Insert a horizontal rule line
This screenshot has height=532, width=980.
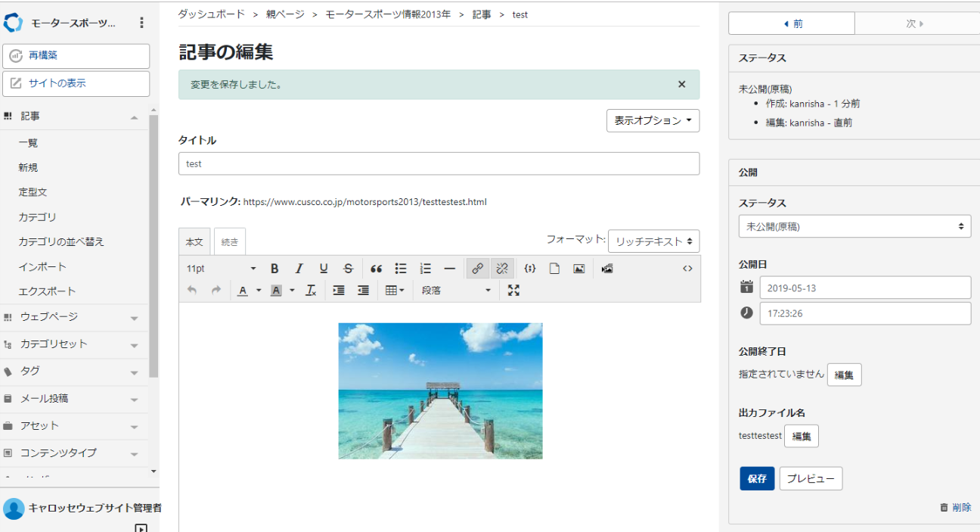pyautogui.click(x=449, y=269)
